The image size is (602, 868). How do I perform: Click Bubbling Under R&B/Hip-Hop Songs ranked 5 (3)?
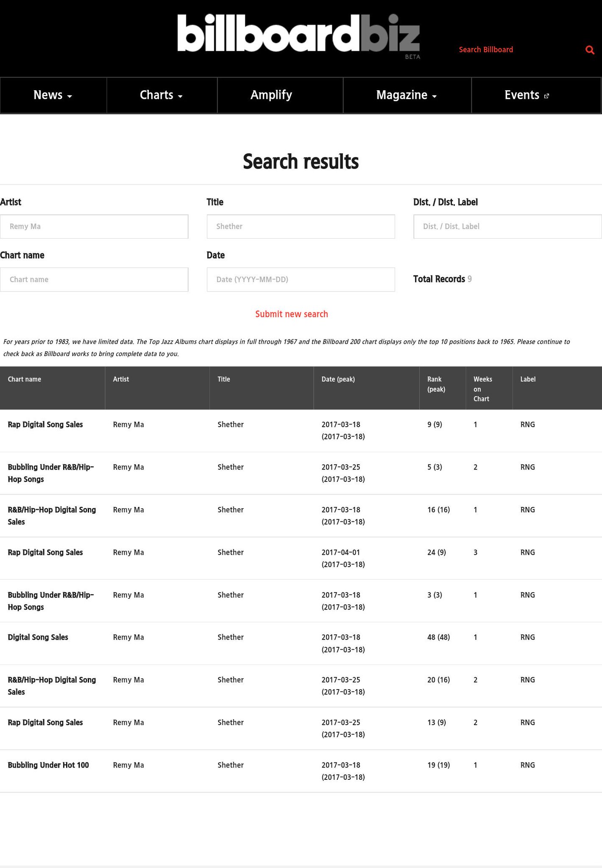[51, 473]
